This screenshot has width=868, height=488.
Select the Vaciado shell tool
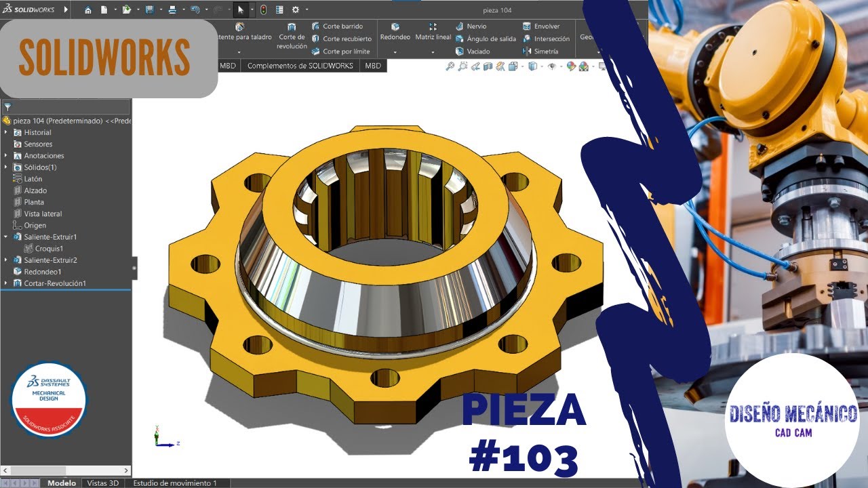[x=473, y=51]
